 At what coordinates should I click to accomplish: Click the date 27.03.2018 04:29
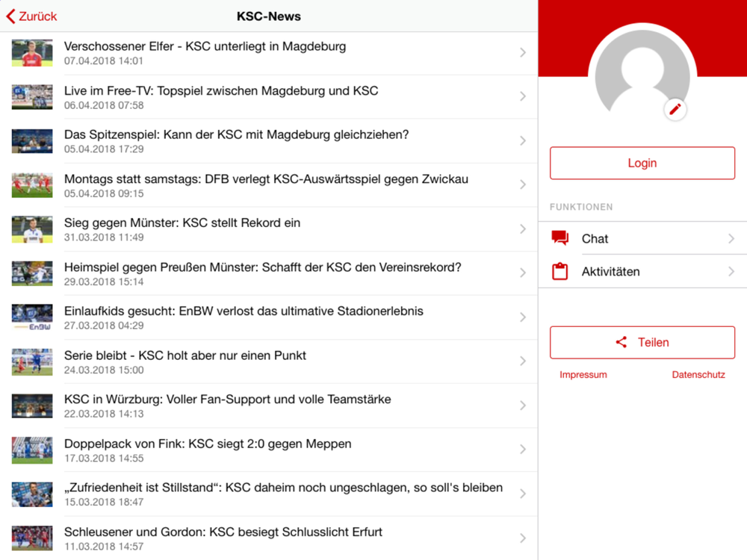tap(103, 326)
